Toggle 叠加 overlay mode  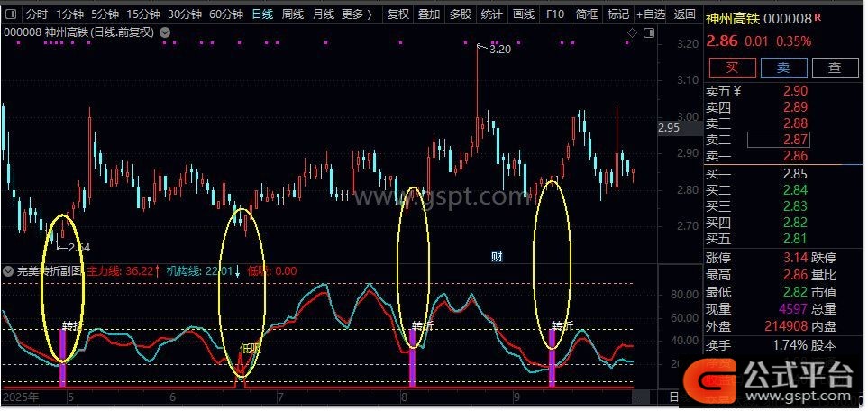pyautogui.click(x=429, y=14)
